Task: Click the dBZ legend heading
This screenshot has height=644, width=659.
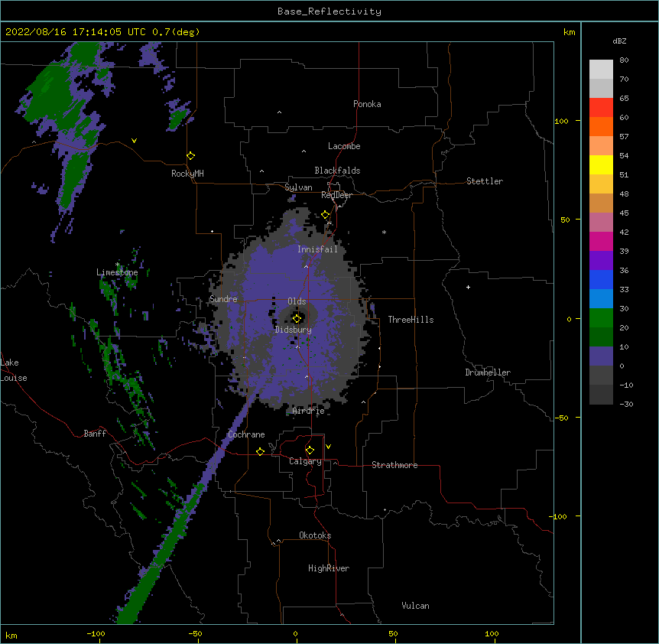Action: [619, 41]
